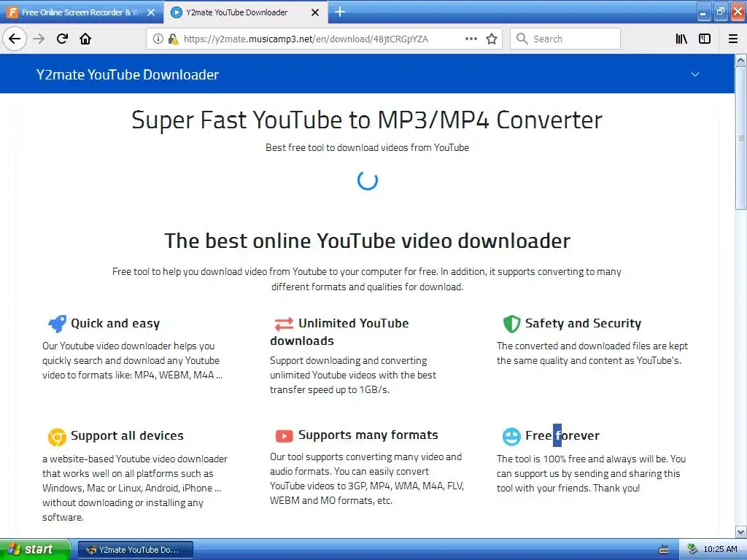This screenshot has height=560, width=747.
Task: Open the Windows start menu
Action: [x=34, y=549]
